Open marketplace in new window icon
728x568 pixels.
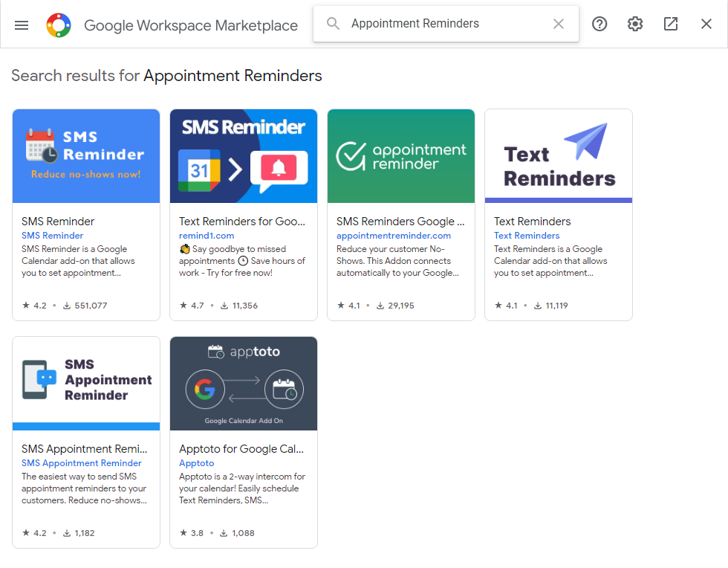pyautogui.click(x=670, y=24)
